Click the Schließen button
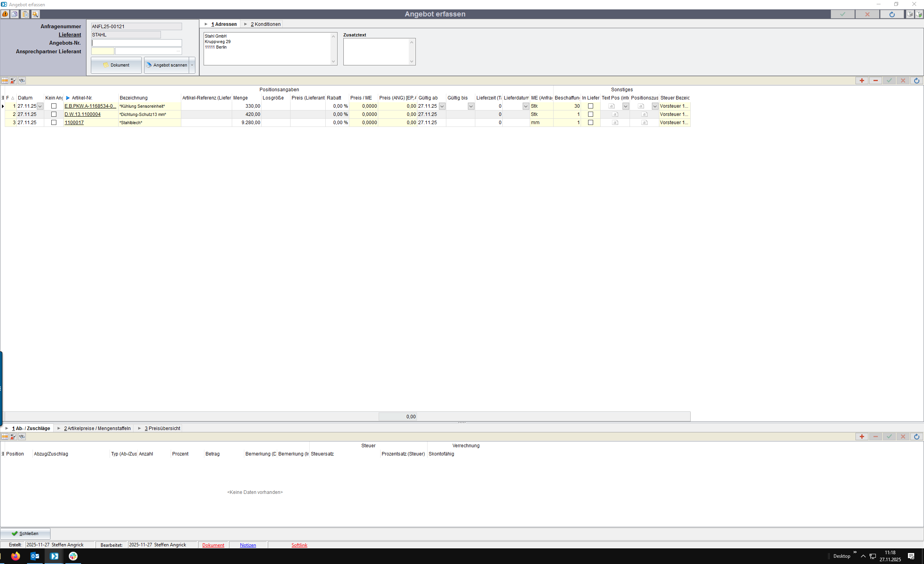This screenshot has height=564, width=924. point(25,533)
